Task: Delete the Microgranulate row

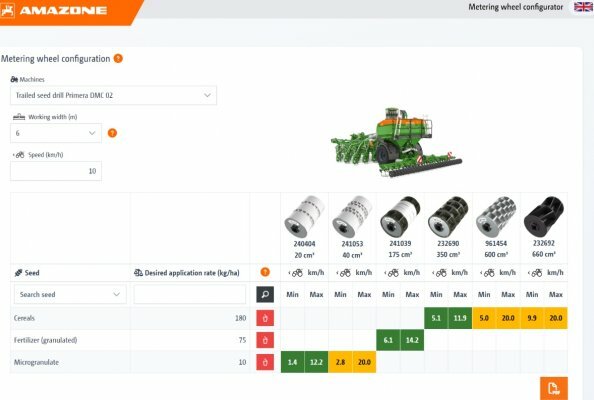Action: coord(265,362)
